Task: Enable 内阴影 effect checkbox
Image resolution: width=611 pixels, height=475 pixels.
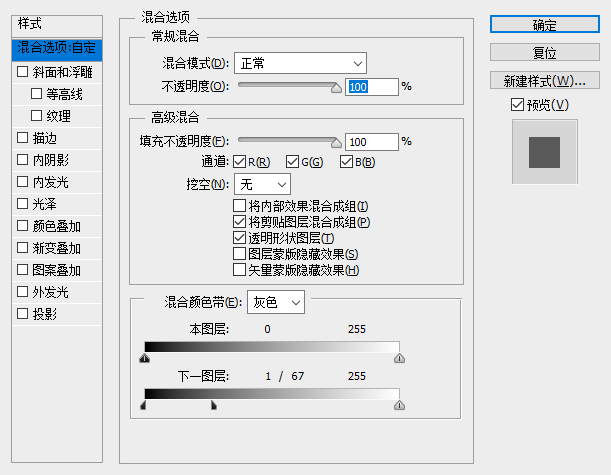Action: click(23, 159)
